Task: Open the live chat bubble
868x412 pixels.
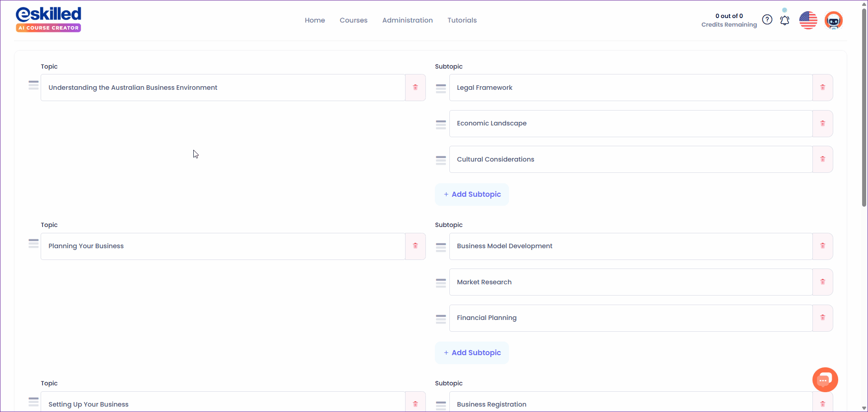Action: 825,380
